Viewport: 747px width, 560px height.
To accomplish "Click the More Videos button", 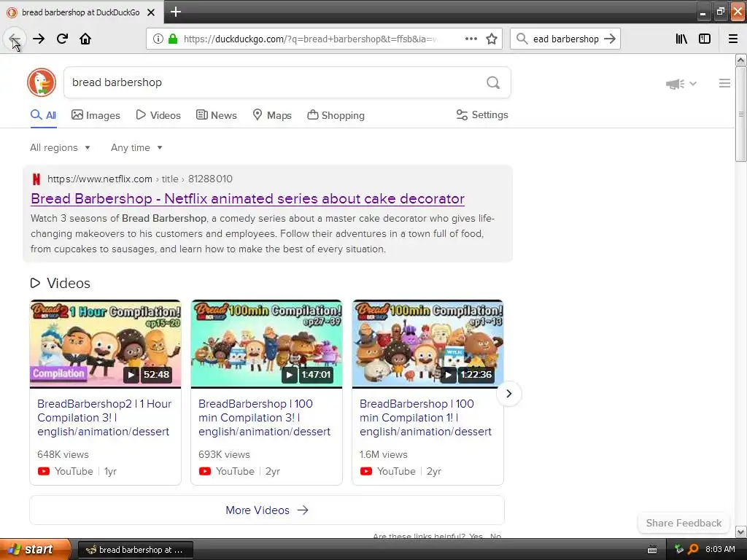I will click(267, 510).
